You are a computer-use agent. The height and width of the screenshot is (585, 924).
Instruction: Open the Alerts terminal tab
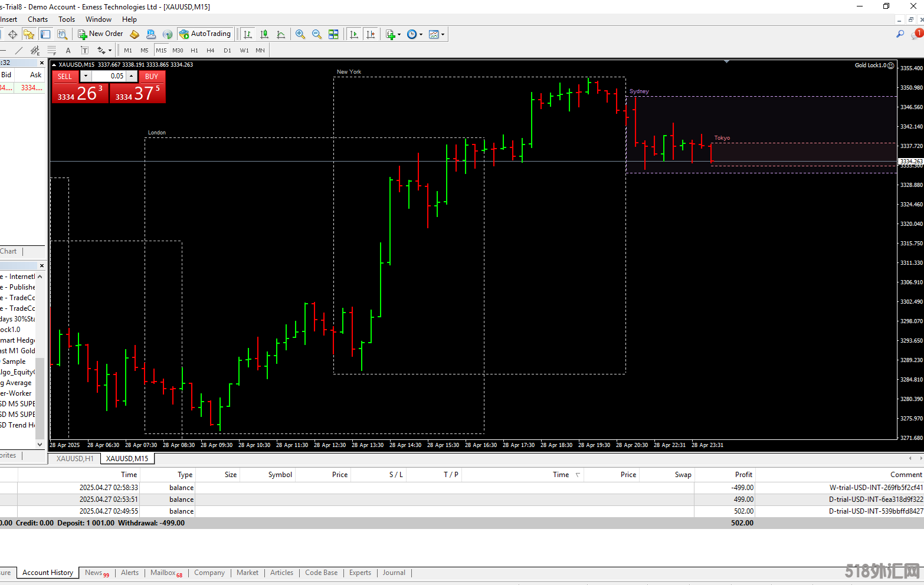tap(130, 573)
